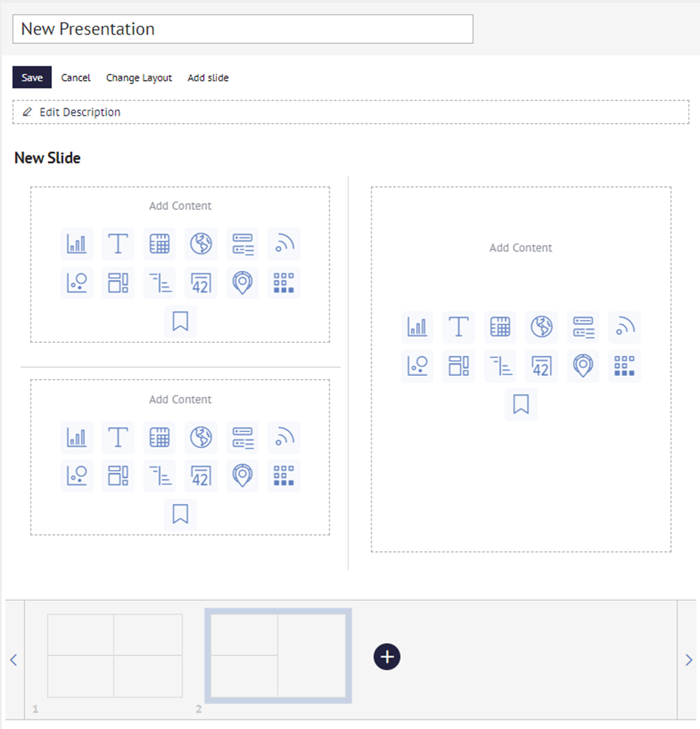Add location pin in bottom-left panel
Image resolution: width=700 pixels, height=729 pixels.
click(x=243, y=476)
